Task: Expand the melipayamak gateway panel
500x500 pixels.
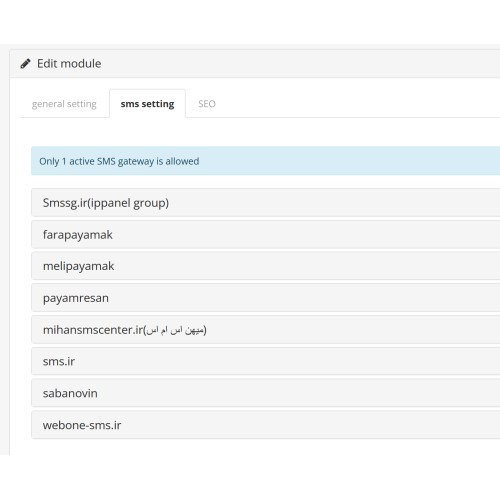Action: coord(266,266)
